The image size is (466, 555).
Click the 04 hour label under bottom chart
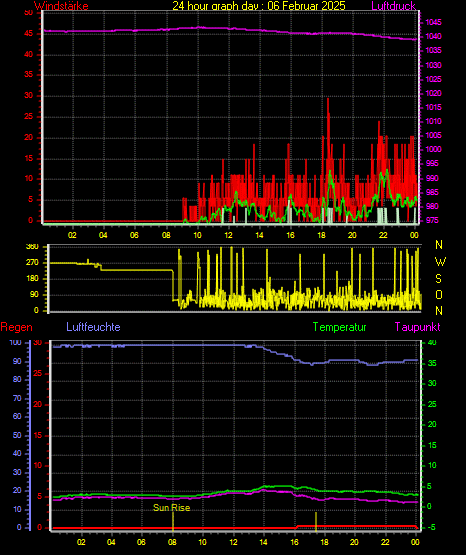pyautogui.click(x=111, y=542)
